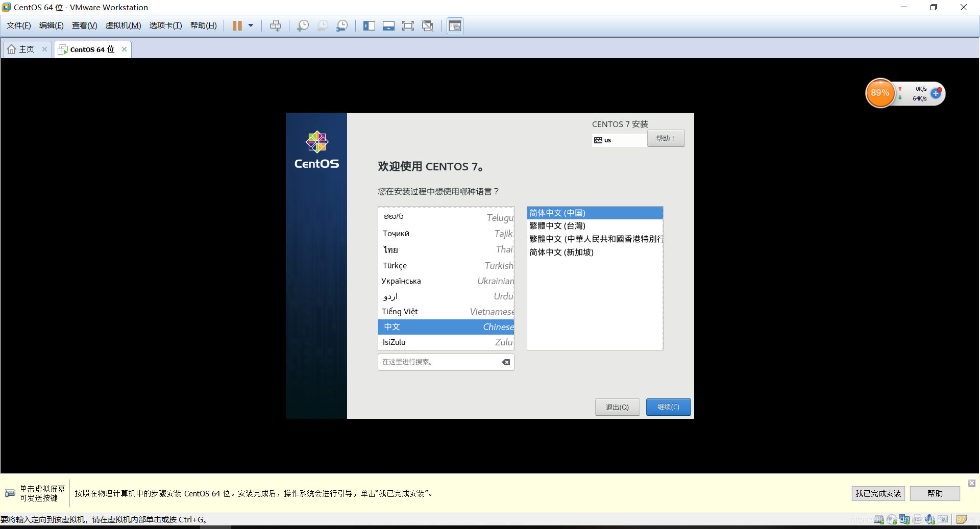Image resolution: width=980 pixels, height=529 pixels.
Task: Open the power options dropdown arrow
Action: [x=251, y=26]
